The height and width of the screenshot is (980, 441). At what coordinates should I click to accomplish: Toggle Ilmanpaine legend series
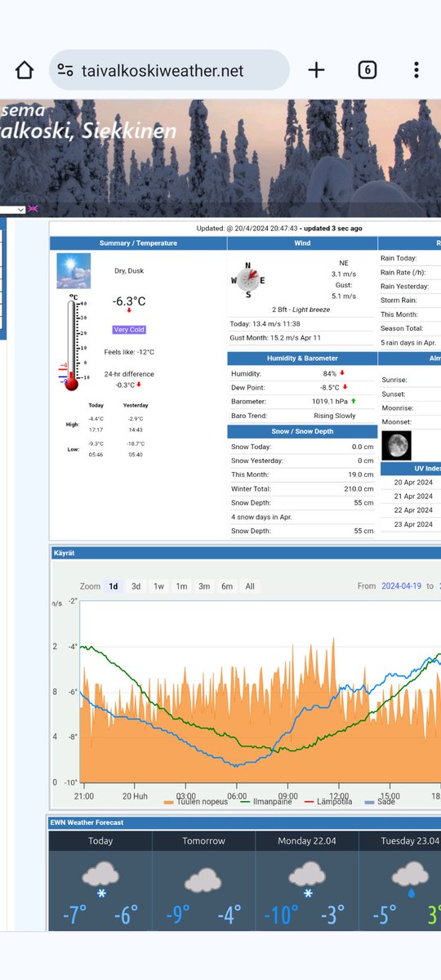(265, 802)
